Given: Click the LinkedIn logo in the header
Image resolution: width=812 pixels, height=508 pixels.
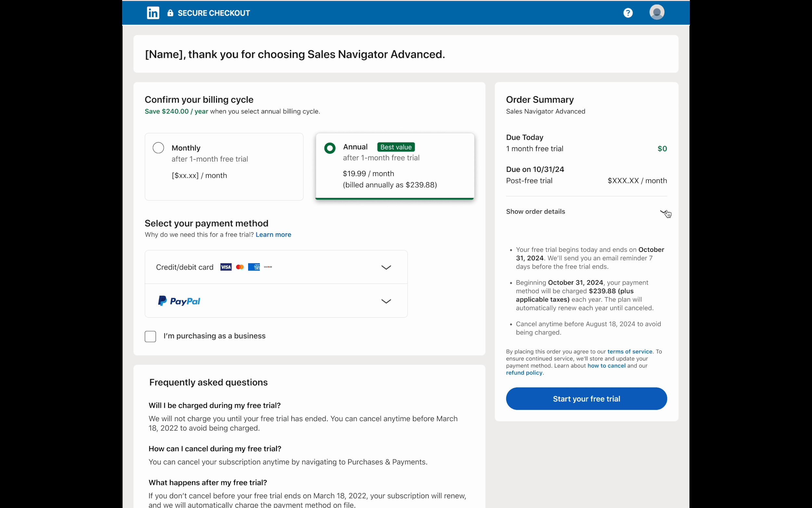Looking at the screenshot, I should 153,13.
